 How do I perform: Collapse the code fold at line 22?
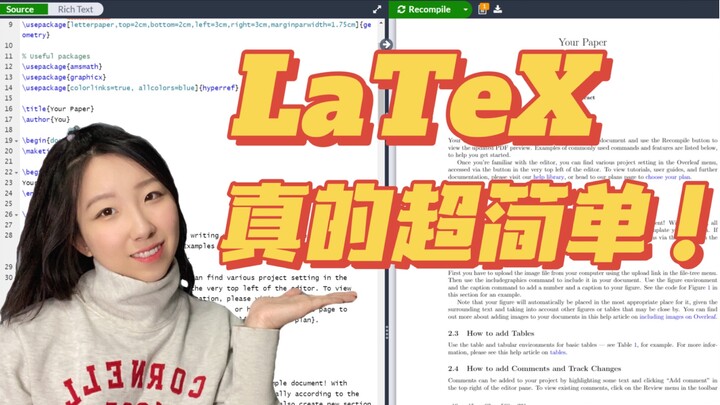coord(17,172)
